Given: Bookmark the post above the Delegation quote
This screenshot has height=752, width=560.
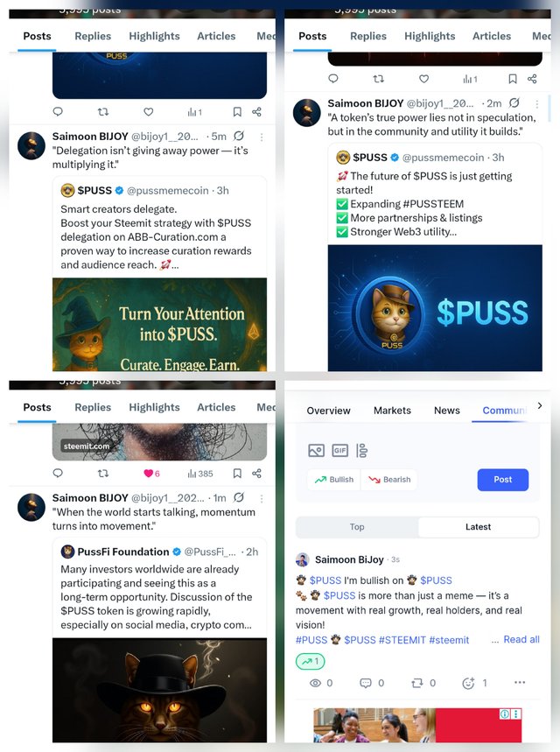Looking at the screenshot, I should click(x=237, y=112).
